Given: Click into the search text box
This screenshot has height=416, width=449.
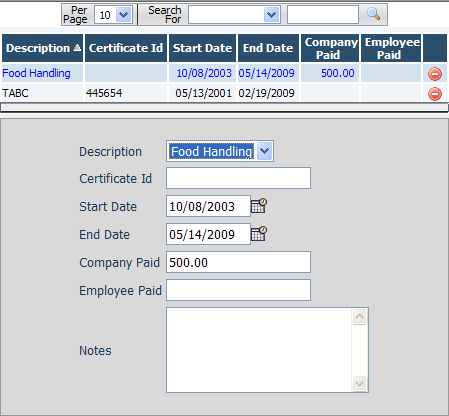Looking at the screenshot, I should [323, 15].
